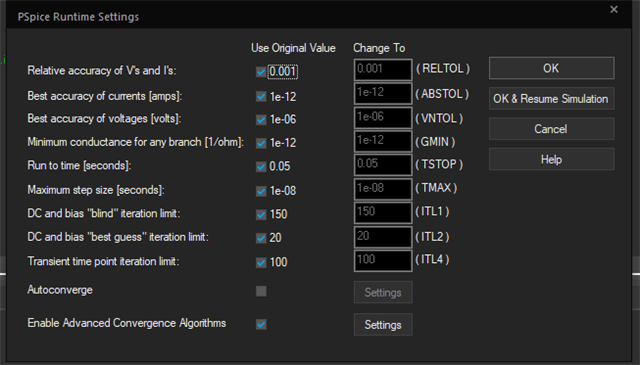Click the 'PSpice Runtime Settings' title text
This screenshot has height=365, width=640.
click(78, 17)
